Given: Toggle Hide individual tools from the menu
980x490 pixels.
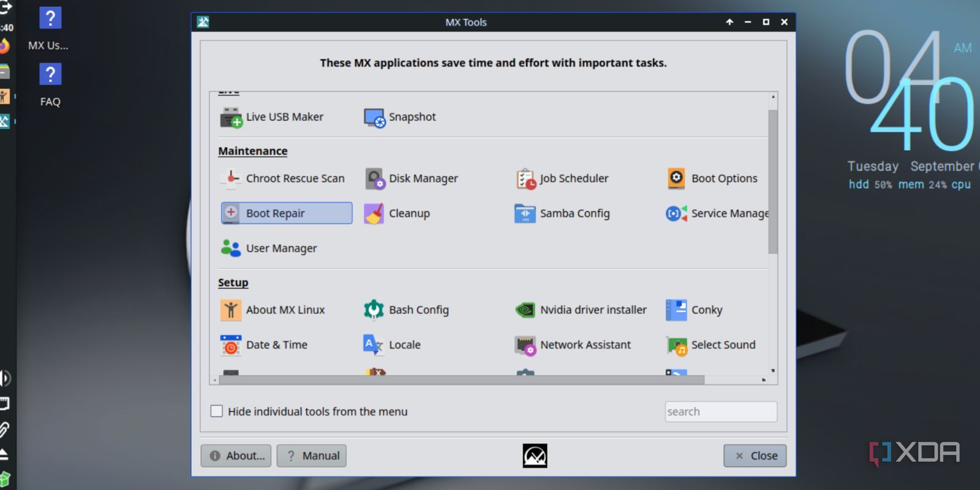Looking at the screenshot, I should [x=217, y=411].
